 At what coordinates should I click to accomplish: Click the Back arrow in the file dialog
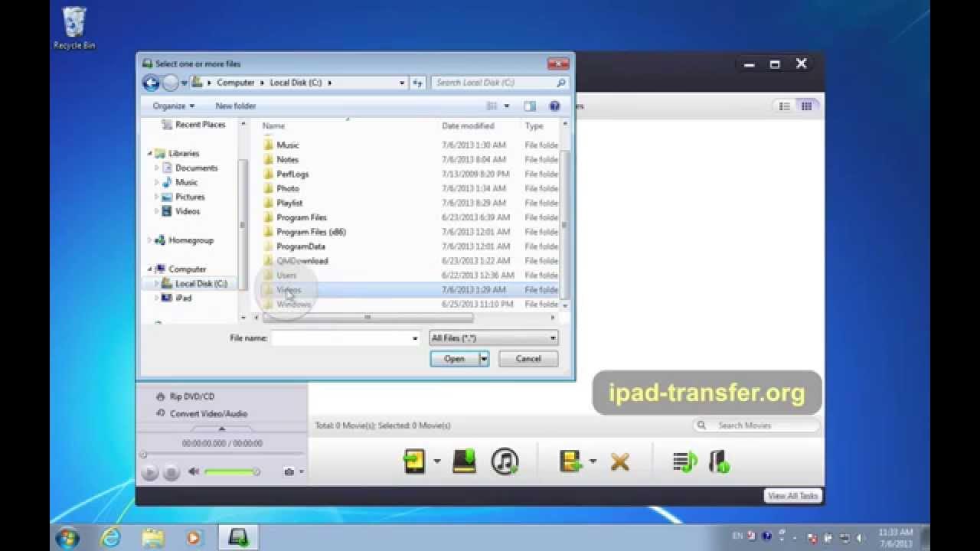point(151,83)
